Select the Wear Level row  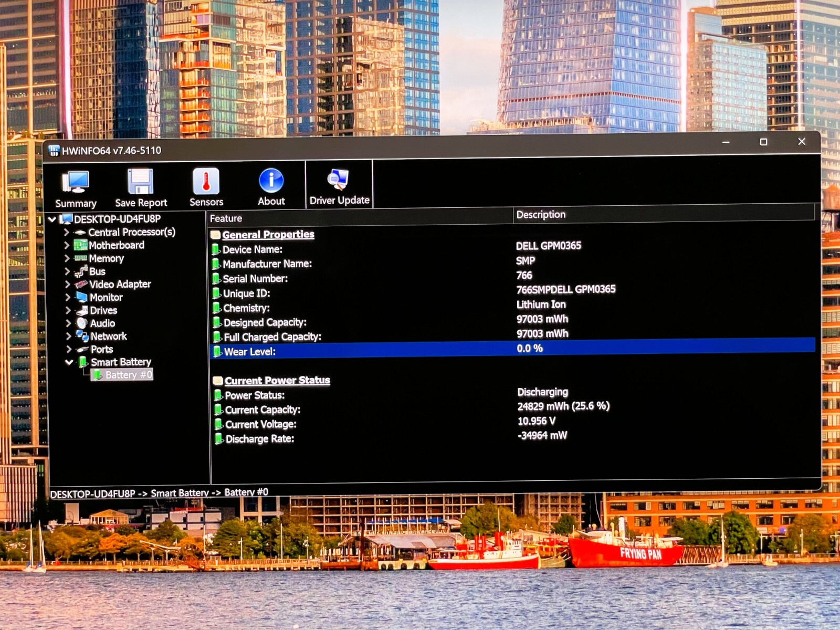pyautogui.click(x=512, y=349)
